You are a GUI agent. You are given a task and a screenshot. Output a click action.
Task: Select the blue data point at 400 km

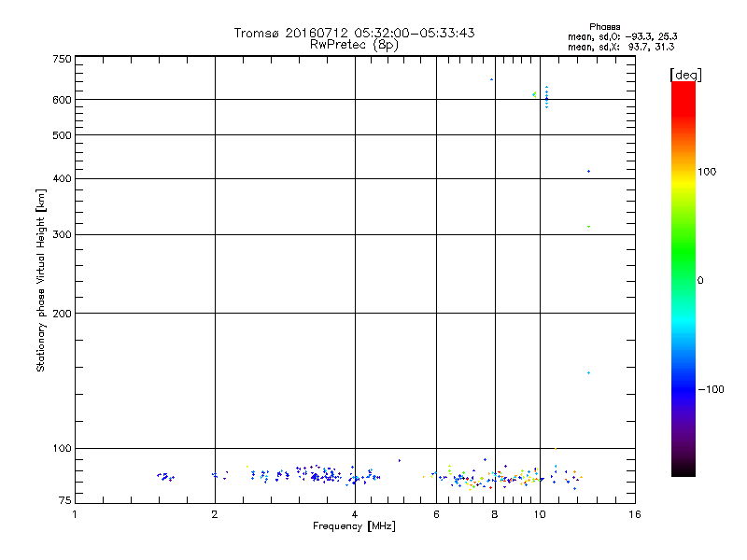click(588, 172)
